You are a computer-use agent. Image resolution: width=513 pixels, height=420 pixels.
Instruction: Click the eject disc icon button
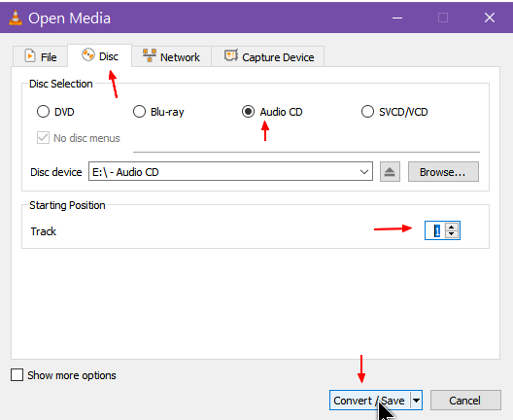pyautogui.click(x=390, y=171)
